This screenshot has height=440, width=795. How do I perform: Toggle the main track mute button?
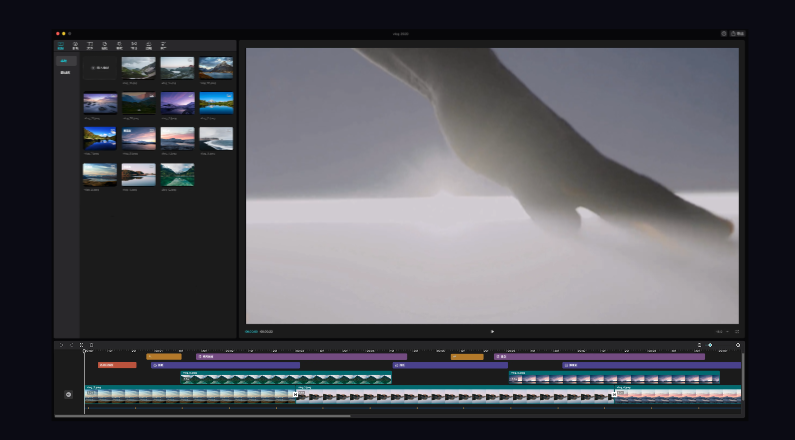pos(68,394)
